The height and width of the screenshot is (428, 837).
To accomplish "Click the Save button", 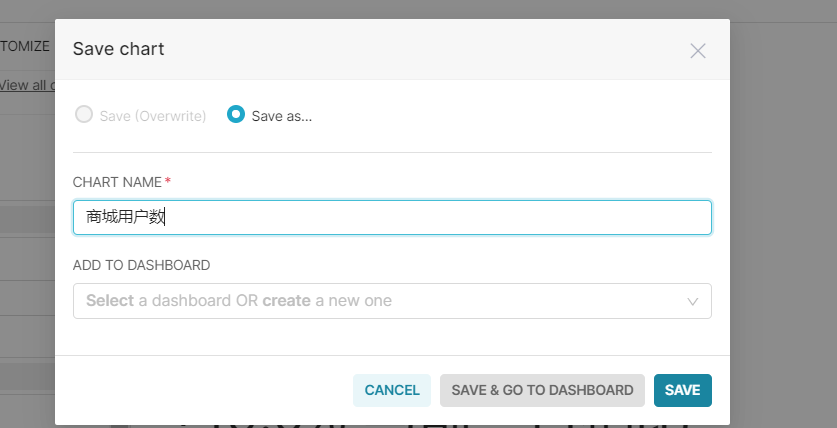I will (682, 390).
